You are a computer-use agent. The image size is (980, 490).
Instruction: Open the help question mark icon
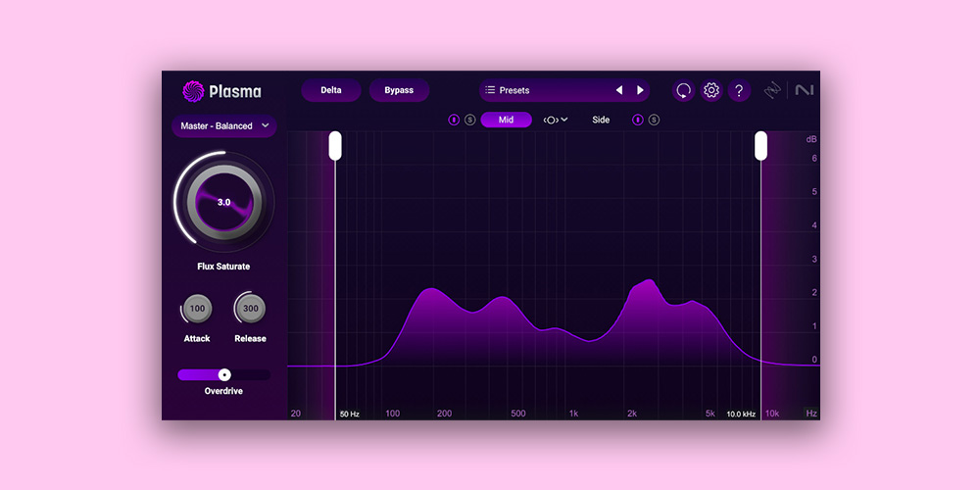739,90
